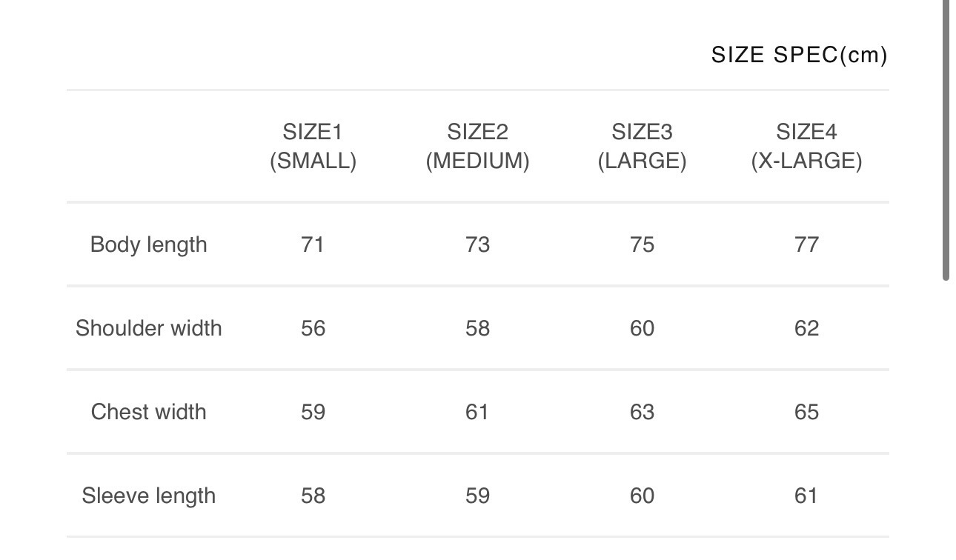This screenshot has width=956, height=560.
Task: Select the SIZE3 (LARGE) column header
Action: pyautogui.click(x=642, y=147)
